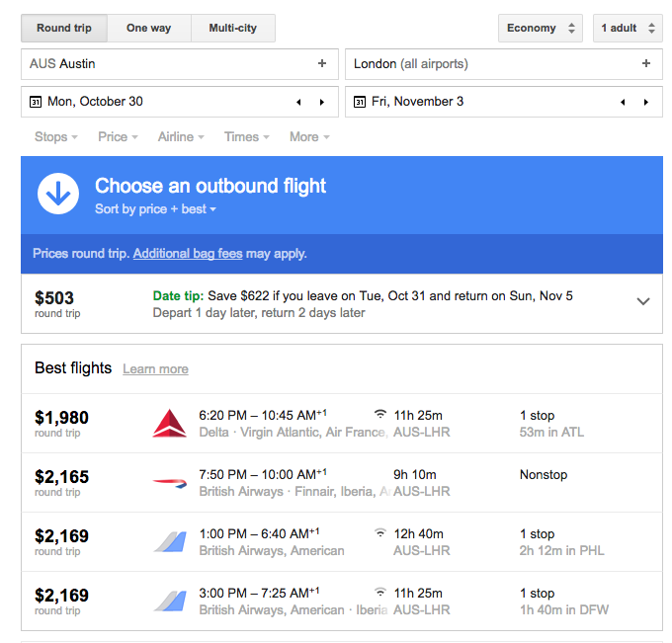Open the Economy cabin class dropdown
The image size is (672, 643).
pos(540,29)
